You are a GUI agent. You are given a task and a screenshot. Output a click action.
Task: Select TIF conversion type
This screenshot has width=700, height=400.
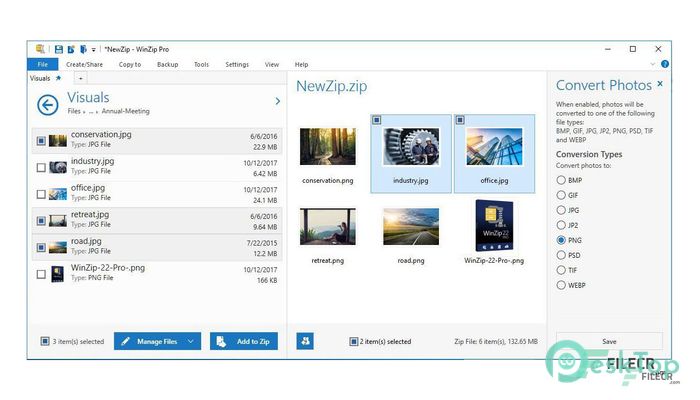click(x=561, y=270)
